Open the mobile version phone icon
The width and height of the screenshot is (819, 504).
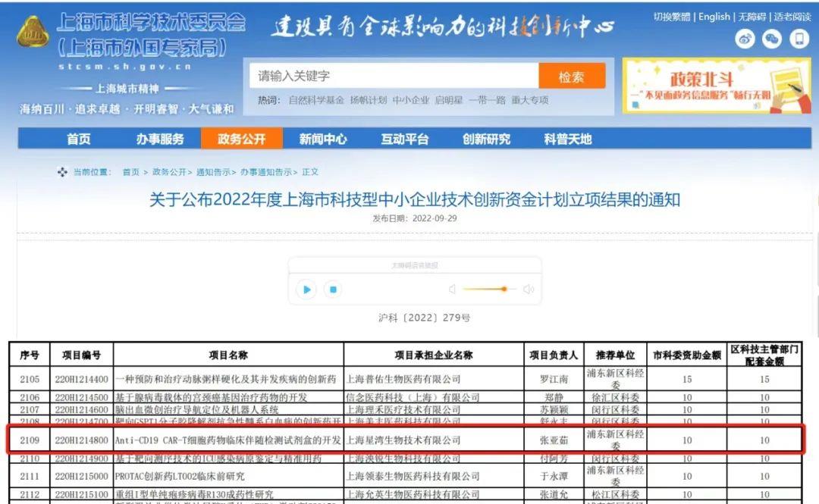click(x=799, y=39)
